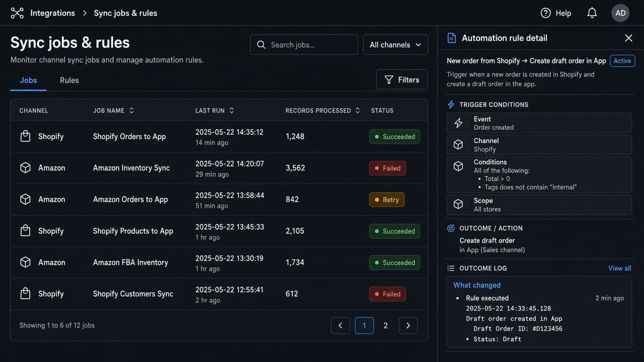Click the Create draft order action text
Viewport: 644px width, 362px height.
click(487, 240)
